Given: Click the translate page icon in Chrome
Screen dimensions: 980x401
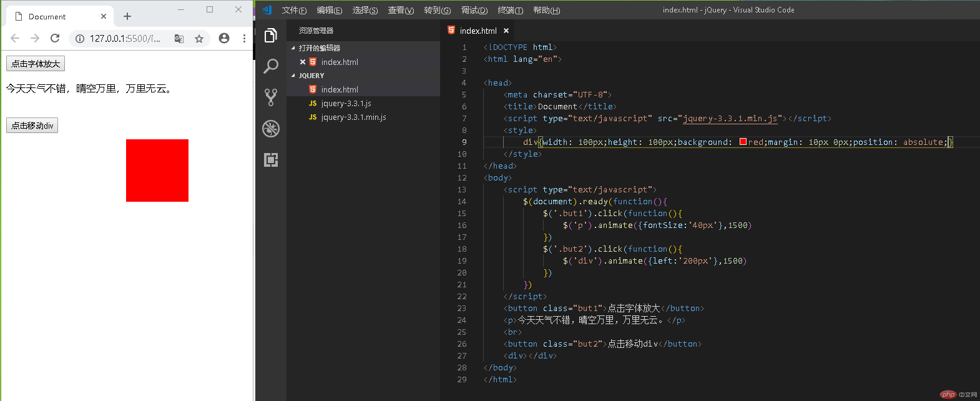Looking at the screenshot, I should pos(179,39).
